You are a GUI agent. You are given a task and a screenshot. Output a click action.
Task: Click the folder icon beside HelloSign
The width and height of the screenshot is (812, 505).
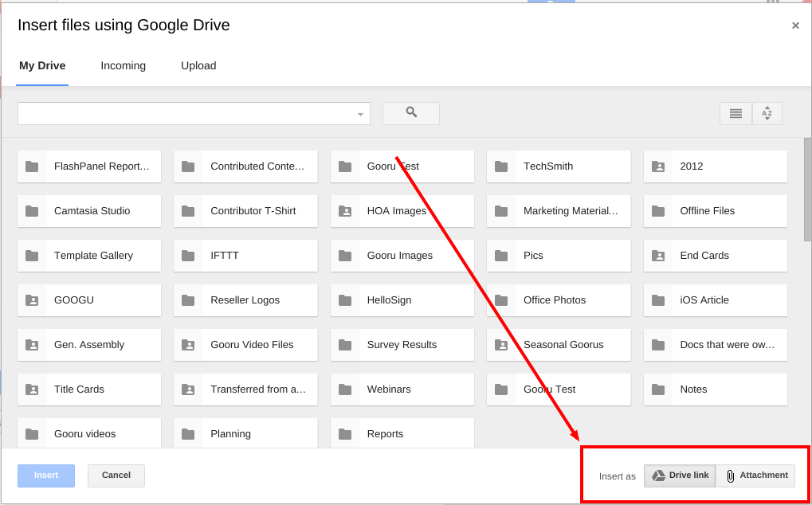[345, 300]
